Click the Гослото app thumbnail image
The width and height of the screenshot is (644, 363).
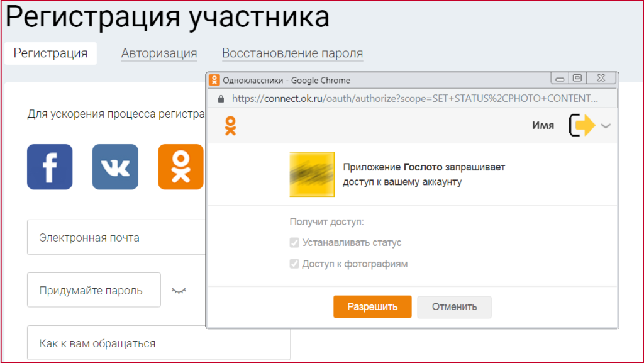click(312, 174)
